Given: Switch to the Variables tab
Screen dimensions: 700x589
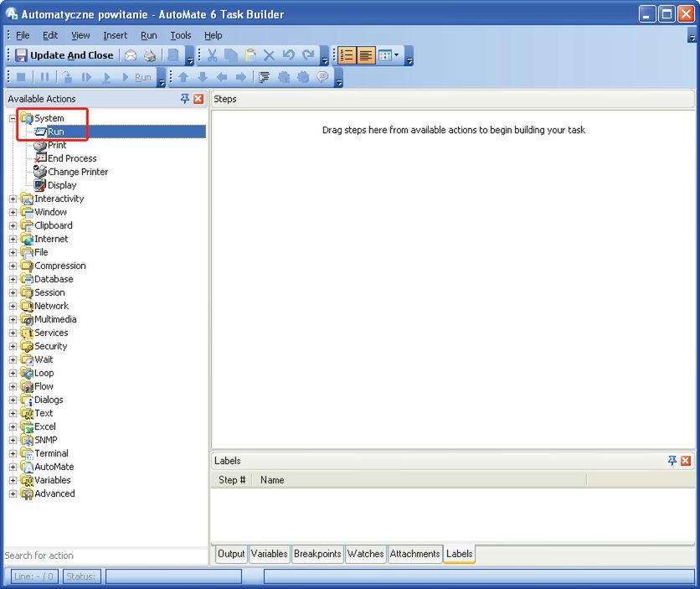Looking at the screenshot, I should pos(269,554).
